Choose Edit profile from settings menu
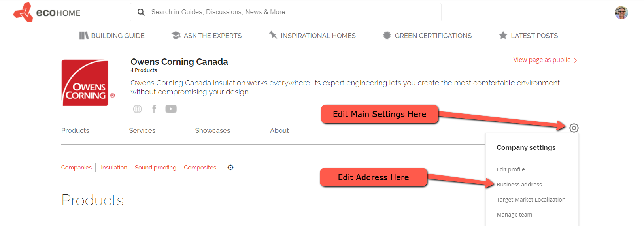The width and height of the screenshot is (644, 226). pos(510,169)
